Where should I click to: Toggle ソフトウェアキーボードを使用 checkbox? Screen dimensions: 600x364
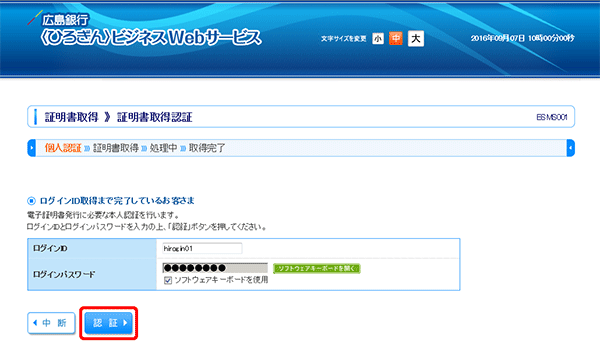pos(168,280)
